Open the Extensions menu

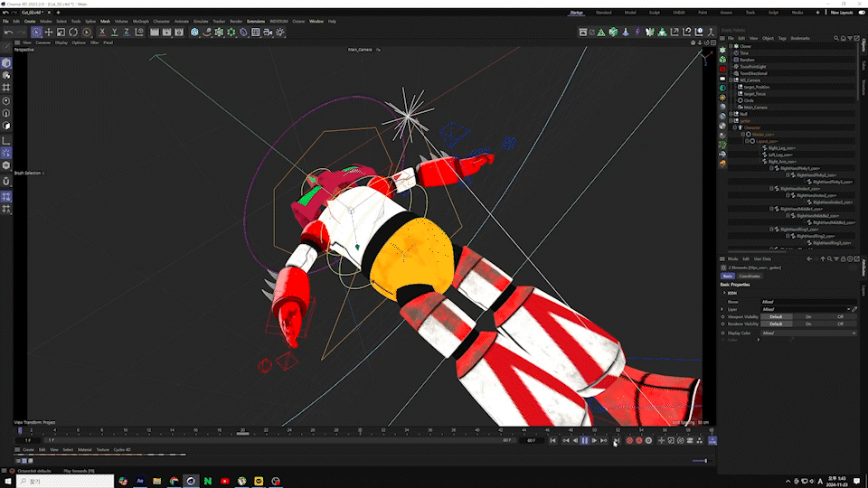click(x=256, y=21)
